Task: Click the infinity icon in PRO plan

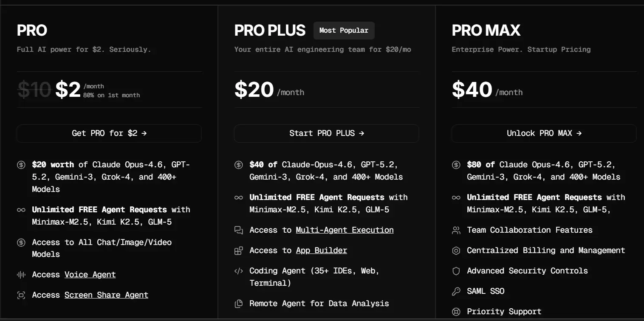Action: tap(21, 210)
